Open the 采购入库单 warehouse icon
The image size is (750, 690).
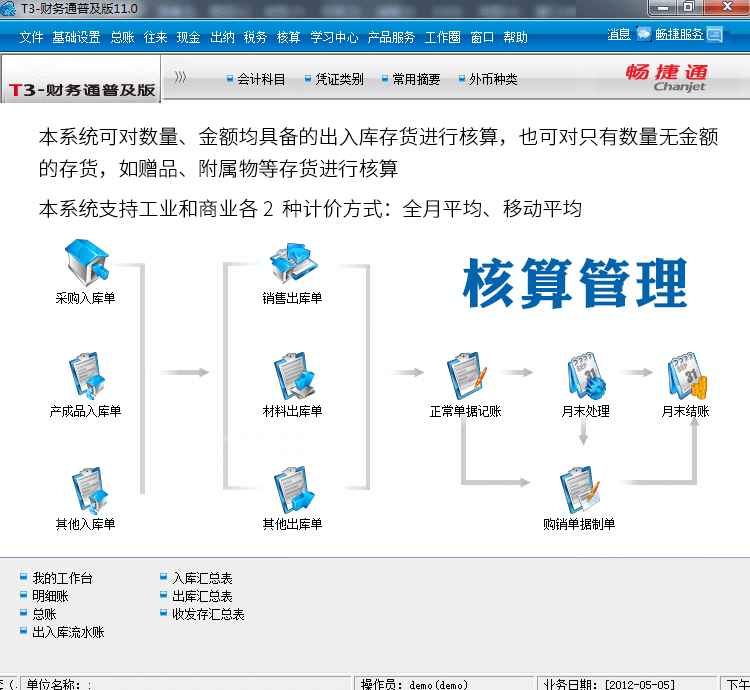[x=87, y=263]
